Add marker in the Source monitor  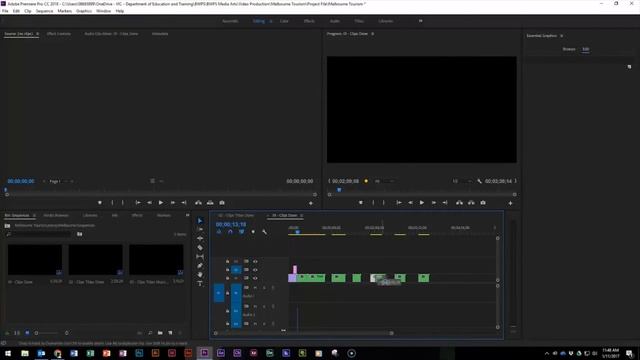100,202
